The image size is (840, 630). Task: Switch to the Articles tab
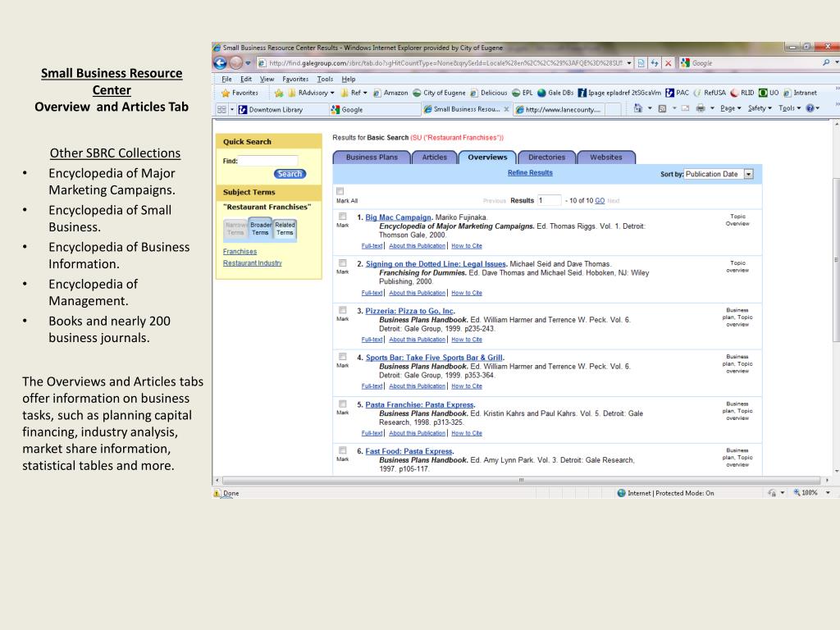click(434, 157)
